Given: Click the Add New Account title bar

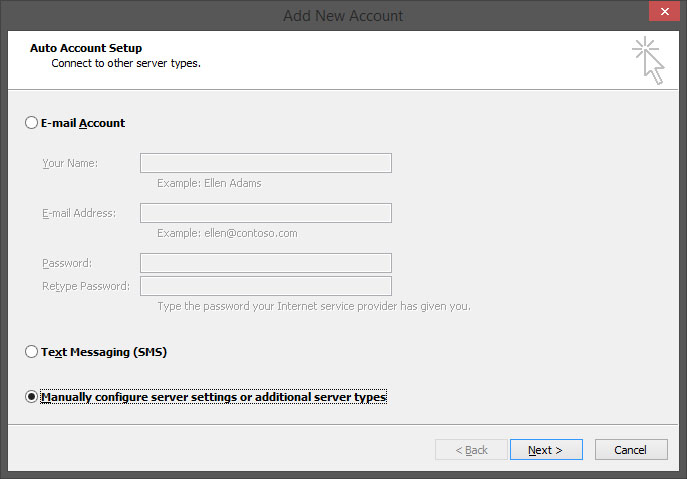Looking at the screenshot, I should pyautogui.click(x=343, y=16).
